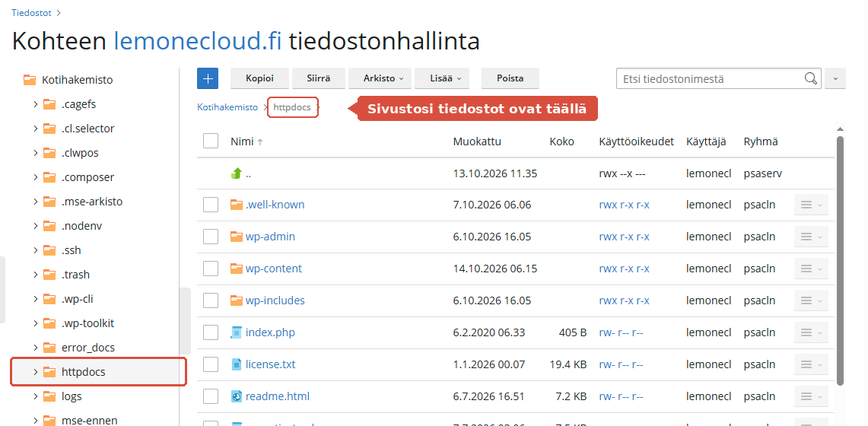Select mse-ennen folder in tree
This screenshot has width=868, height=426.
tap(90, 421)
